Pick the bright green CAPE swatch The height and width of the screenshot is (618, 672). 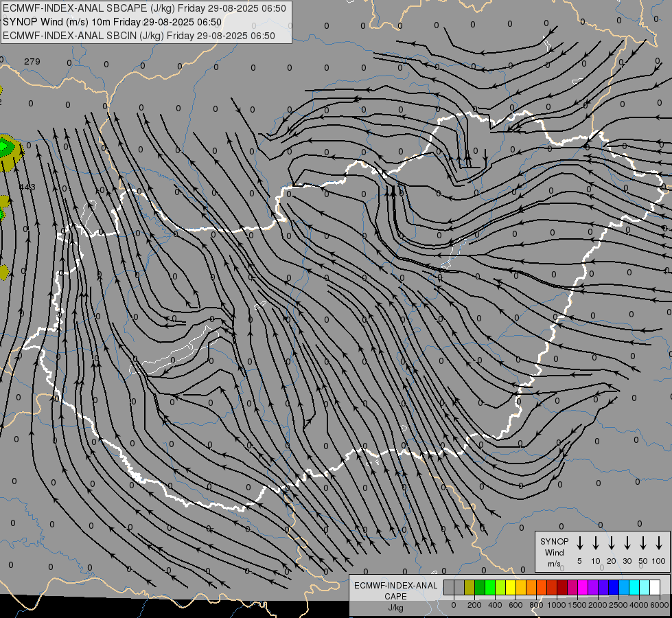click(490, 587)
